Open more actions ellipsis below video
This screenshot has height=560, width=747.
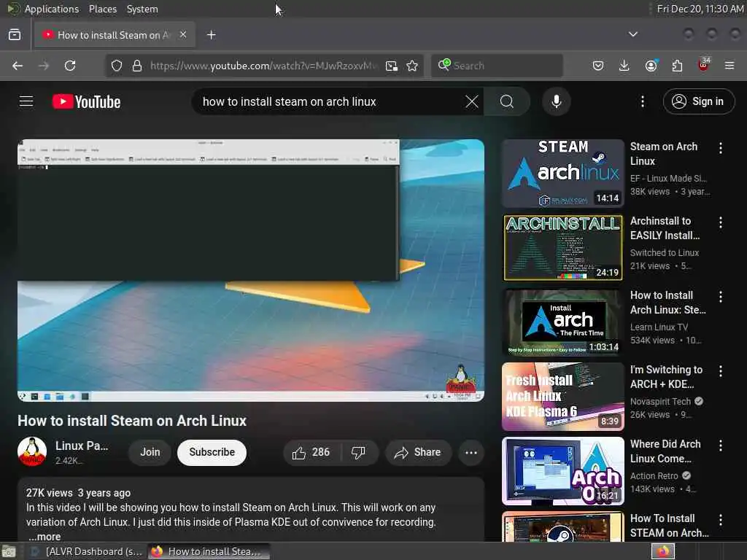pos(471,452)
